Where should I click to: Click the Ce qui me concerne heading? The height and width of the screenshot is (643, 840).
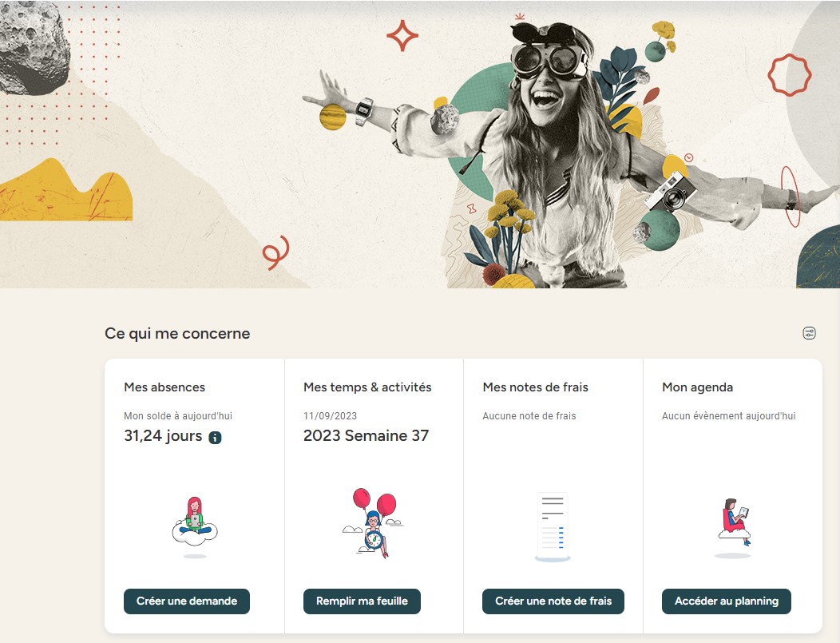click(x=177, y=333)
